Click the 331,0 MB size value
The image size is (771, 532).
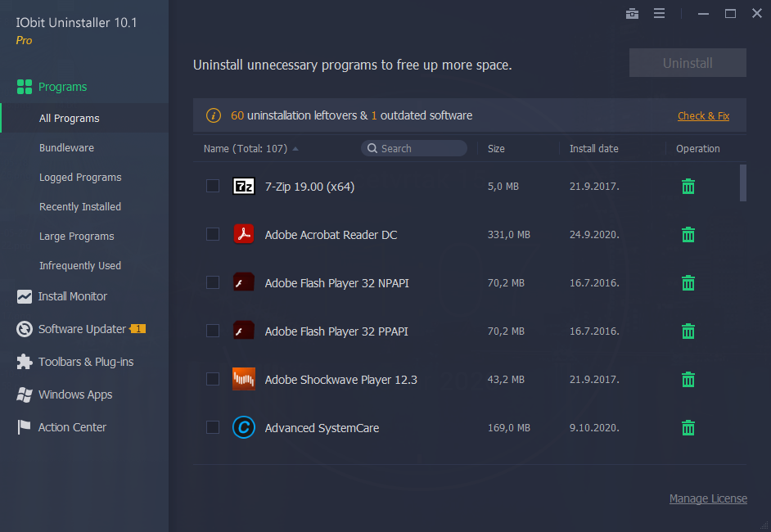tap(509, 235)
